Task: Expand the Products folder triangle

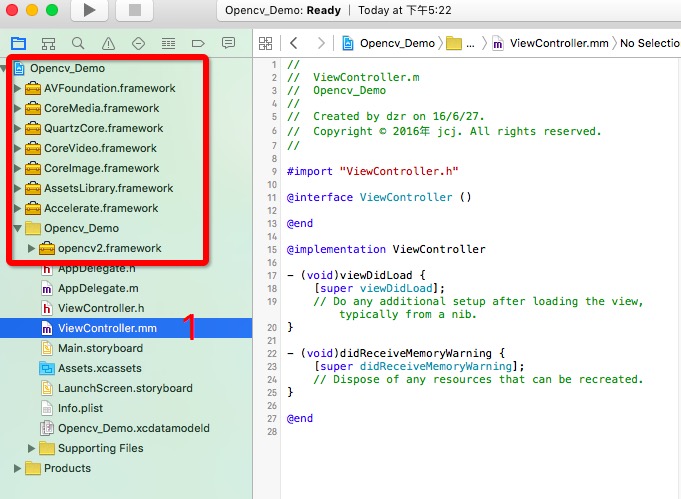Action: 17,468
